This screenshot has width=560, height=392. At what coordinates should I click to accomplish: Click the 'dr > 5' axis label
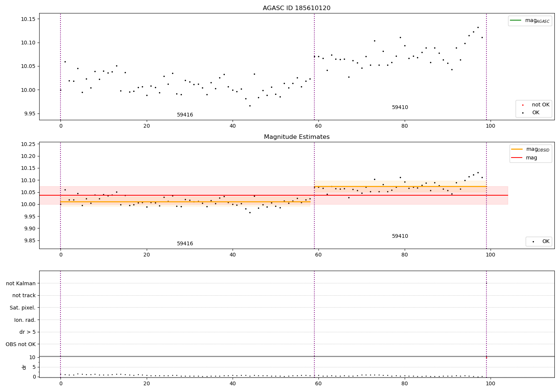28,332
